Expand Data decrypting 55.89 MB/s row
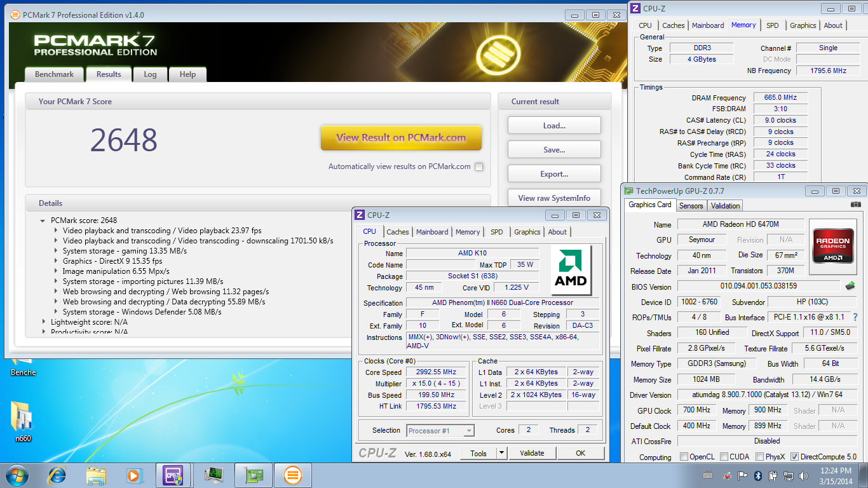 point(55,302)
